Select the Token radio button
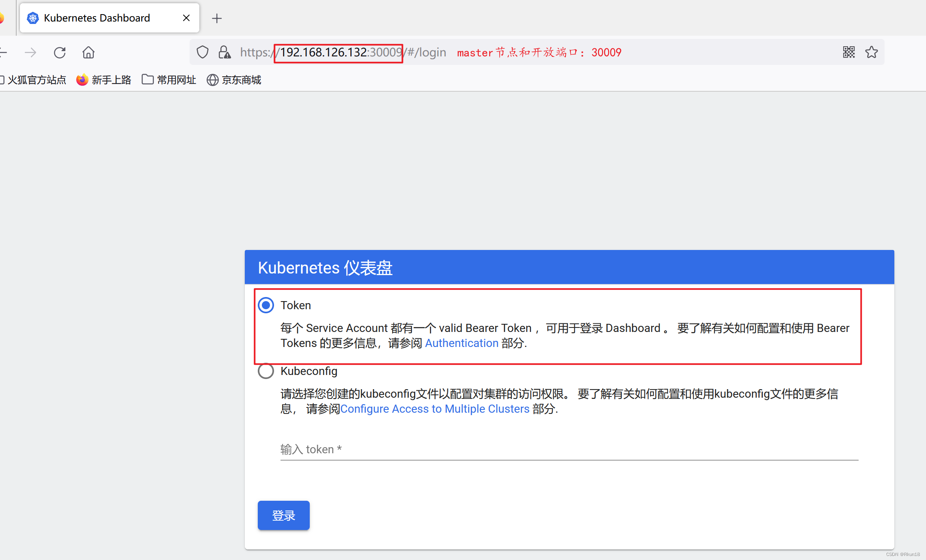 point(266,305)
